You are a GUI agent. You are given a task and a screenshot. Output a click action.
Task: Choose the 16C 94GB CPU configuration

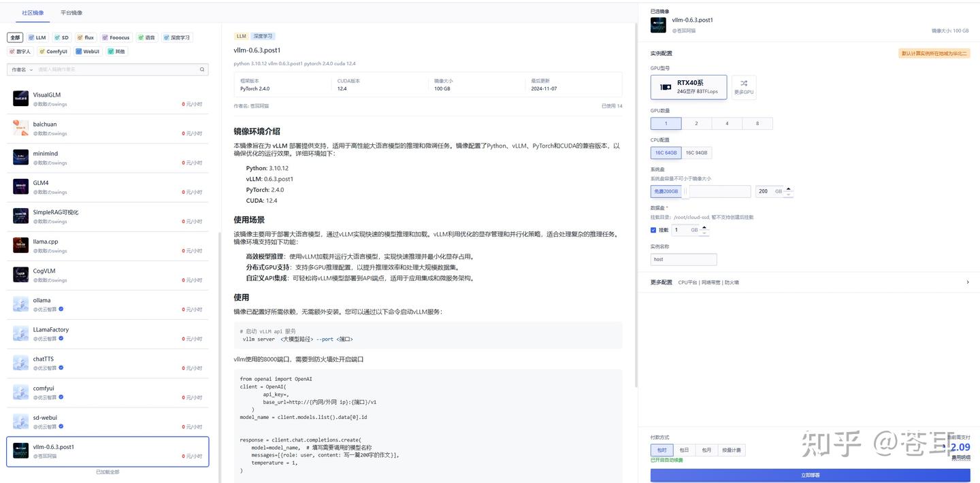pyautogui.click(x=696, y=152)
